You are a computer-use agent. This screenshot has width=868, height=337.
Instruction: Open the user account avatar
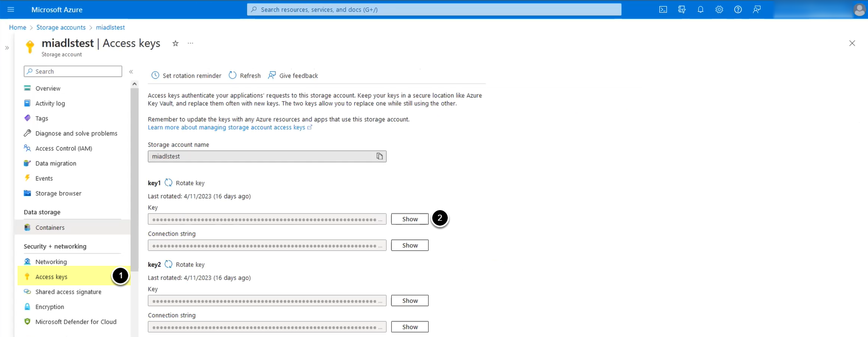[x=860, y=10]
